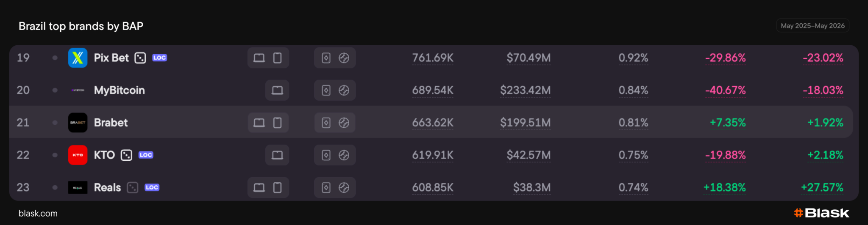Click the dice icon next to Pix Bet
The image size is (868, 225).
(140, 58)
